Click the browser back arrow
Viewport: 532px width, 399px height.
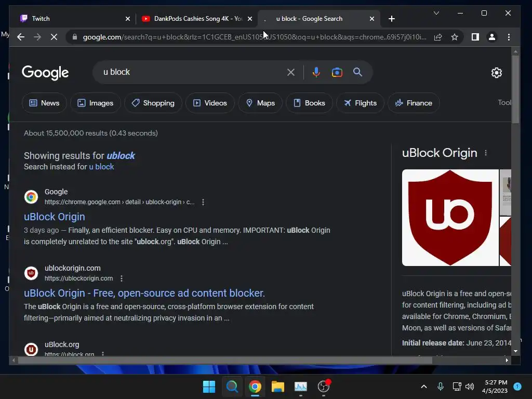point(21,37)
